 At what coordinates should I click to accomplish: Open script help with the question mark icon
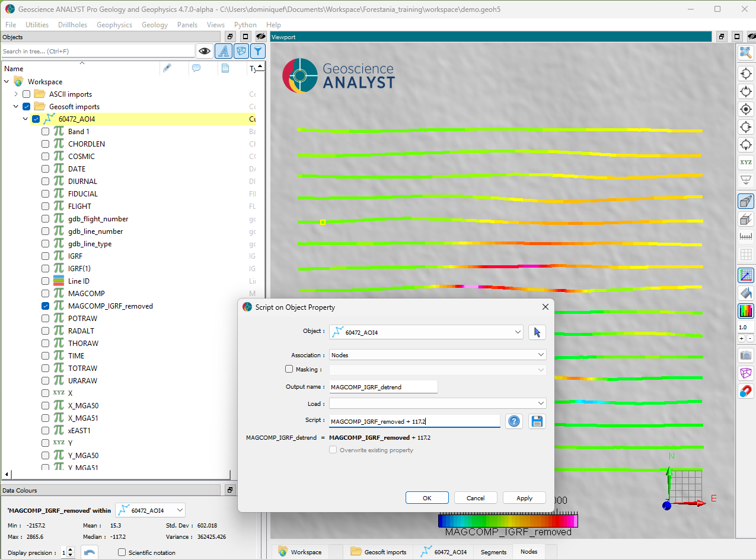click(515, 421)
